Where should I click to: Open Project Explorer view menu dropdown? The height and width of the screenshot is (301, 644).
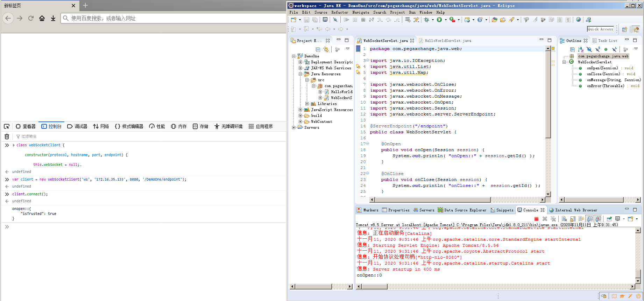348,49
